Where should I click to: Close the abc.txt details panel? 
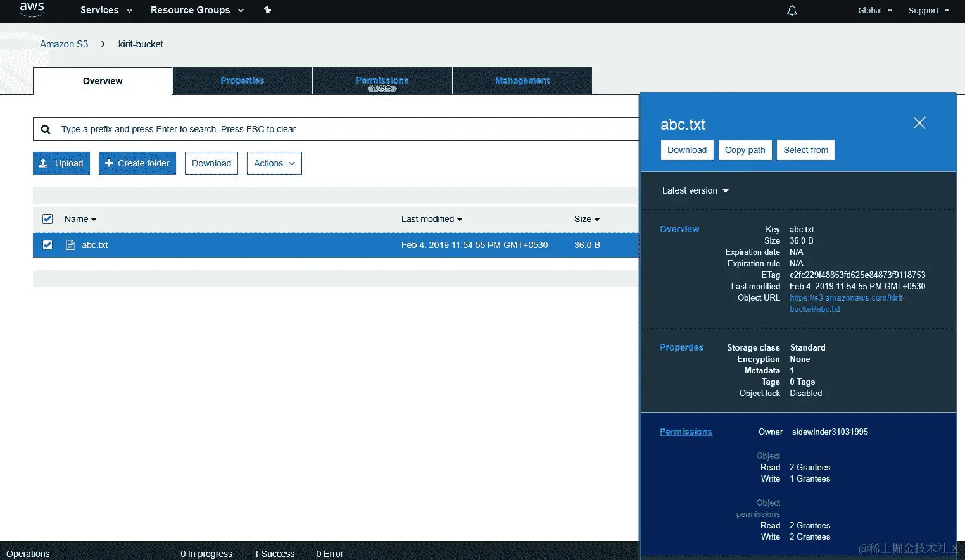pyautogui.click(x=919, y=123)
